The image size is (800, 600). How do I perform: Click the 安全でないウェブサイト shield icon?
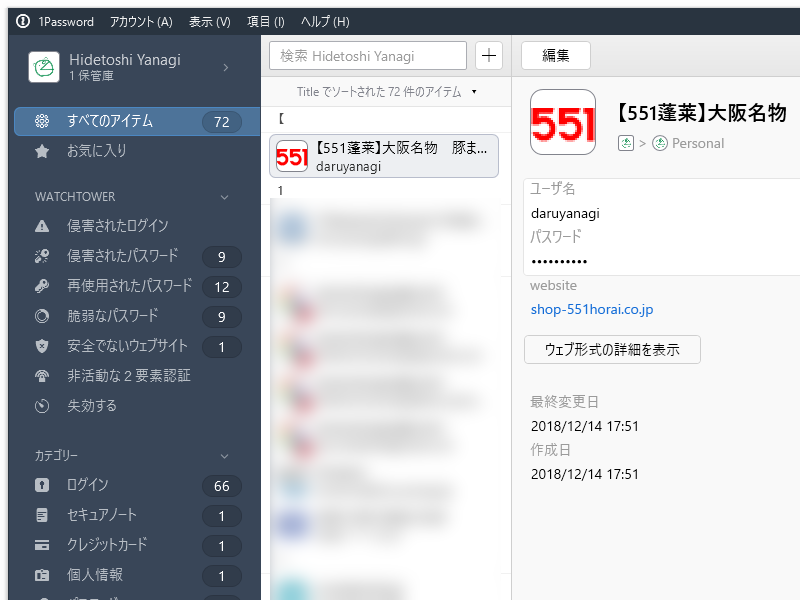click(42, 346)
